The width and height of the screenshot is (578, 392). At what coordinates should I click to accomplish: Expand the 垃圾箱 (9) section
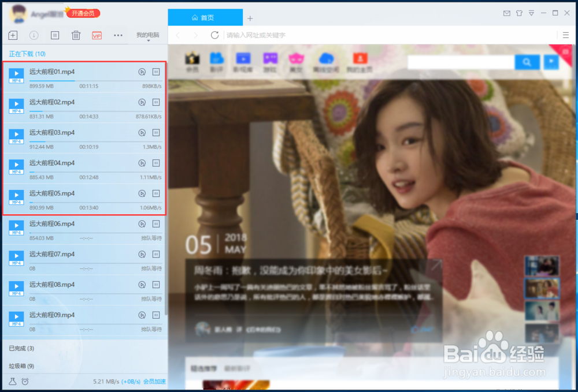coord(21,366)
